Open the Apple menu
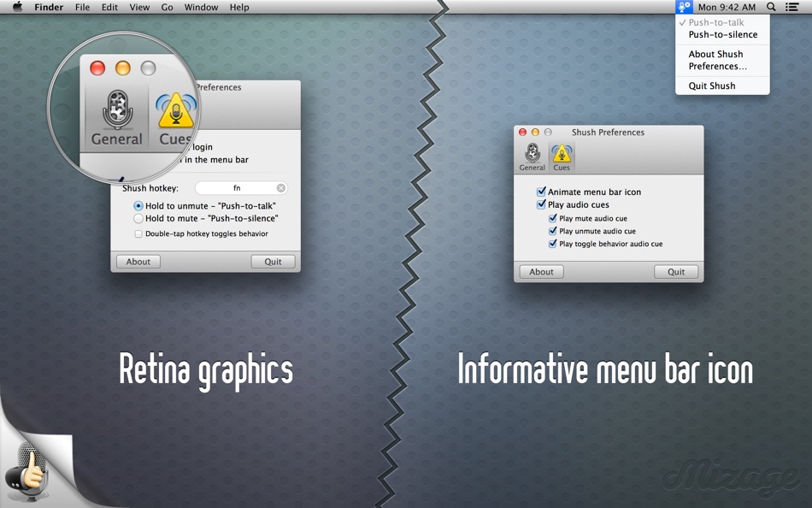Viewport: 812px width, 508px height. point(18,7)
